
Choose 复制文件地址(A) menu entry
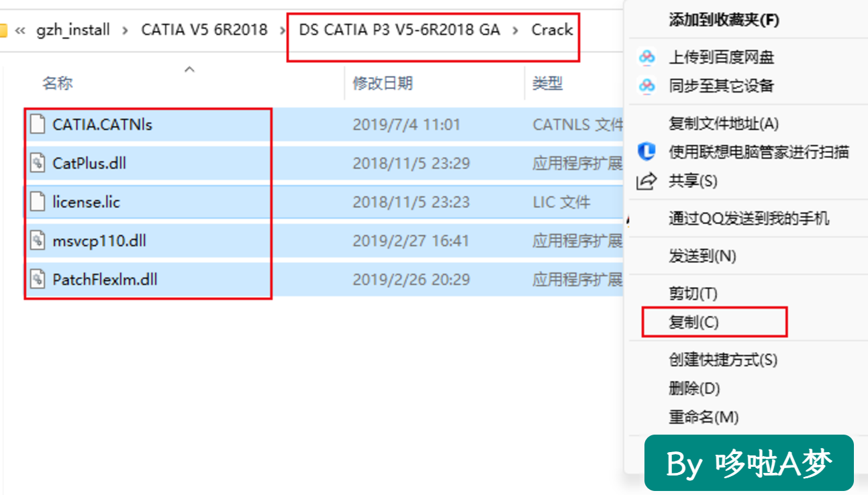coord(724,123)
